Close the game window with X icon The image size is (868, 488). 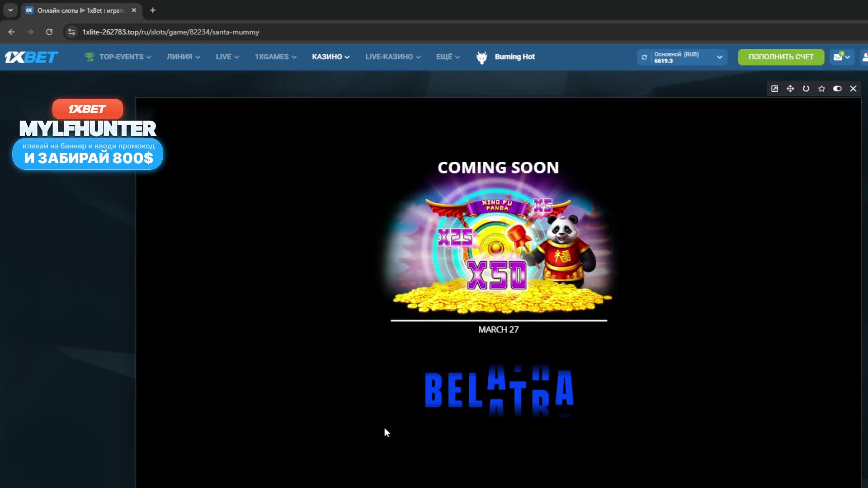(x=853, y=89)
